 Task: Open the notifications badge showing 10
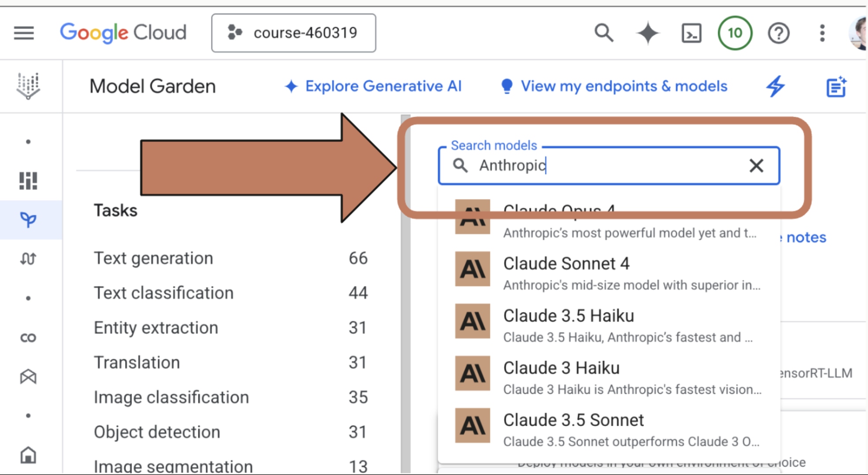point(734,33)
